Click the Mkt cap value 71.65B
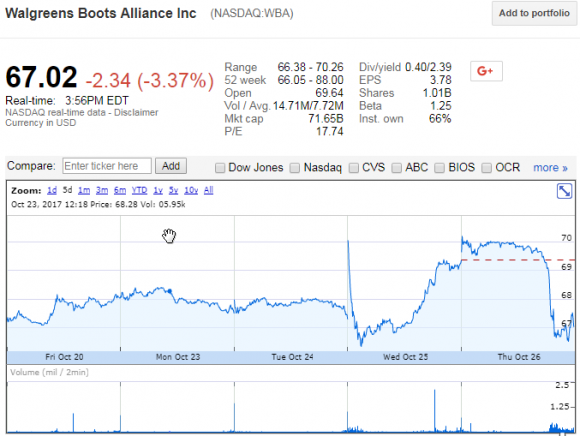 pos(326,119)
